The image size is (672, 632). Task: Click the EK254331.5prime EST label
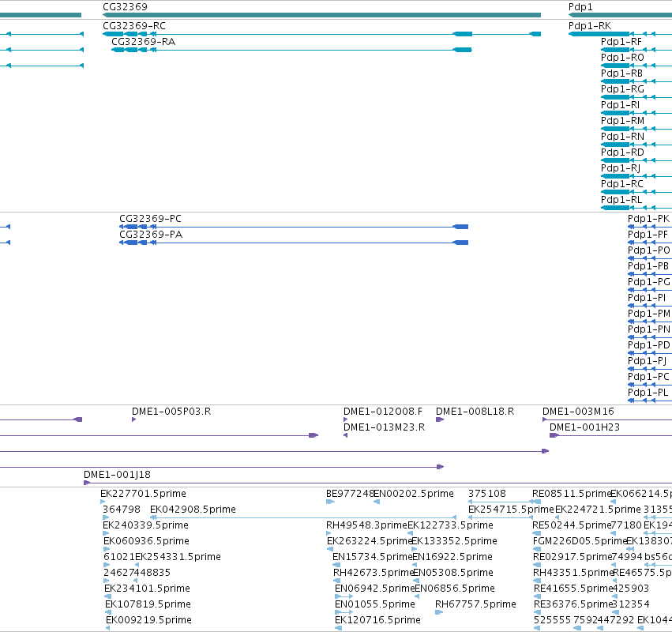178,557
